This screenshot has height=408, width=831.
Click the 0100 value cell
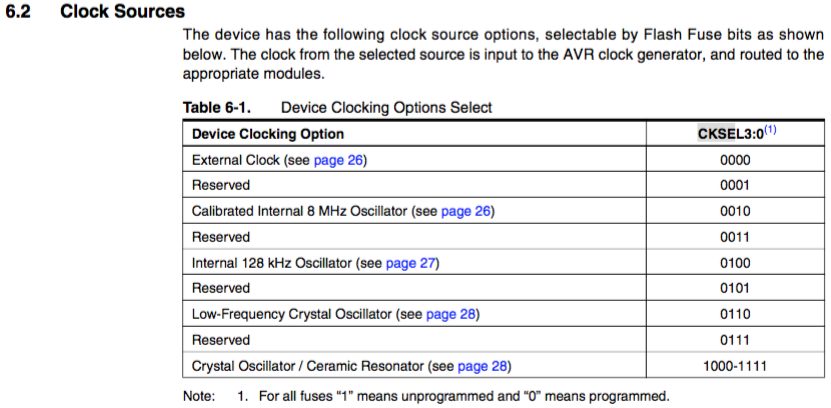[x=735, y=263]
